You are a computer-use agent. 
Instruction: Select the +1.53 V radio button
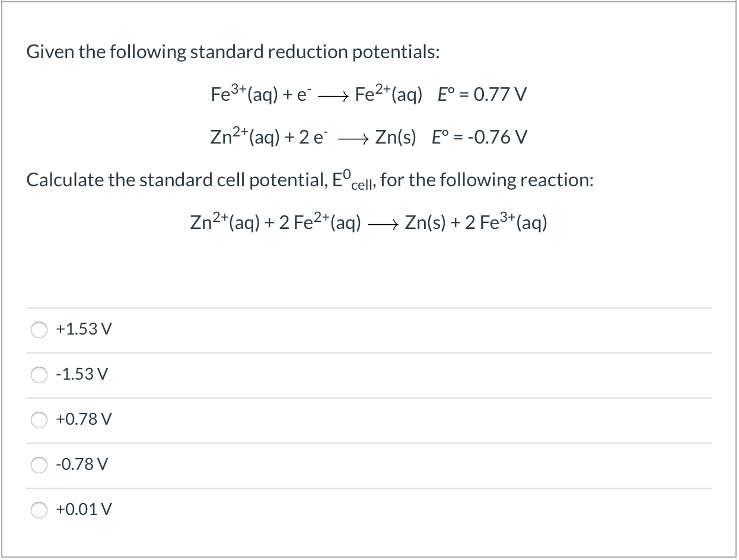[x=39, y=330]
